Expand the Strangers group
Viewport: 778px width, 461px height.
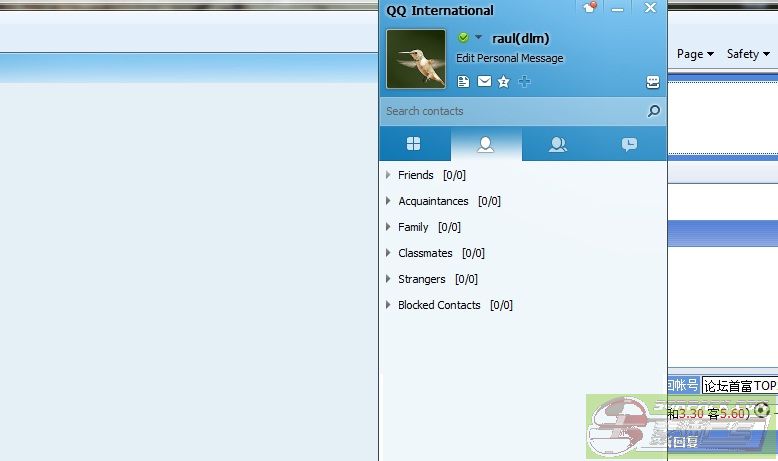click(x=388, y=278)
